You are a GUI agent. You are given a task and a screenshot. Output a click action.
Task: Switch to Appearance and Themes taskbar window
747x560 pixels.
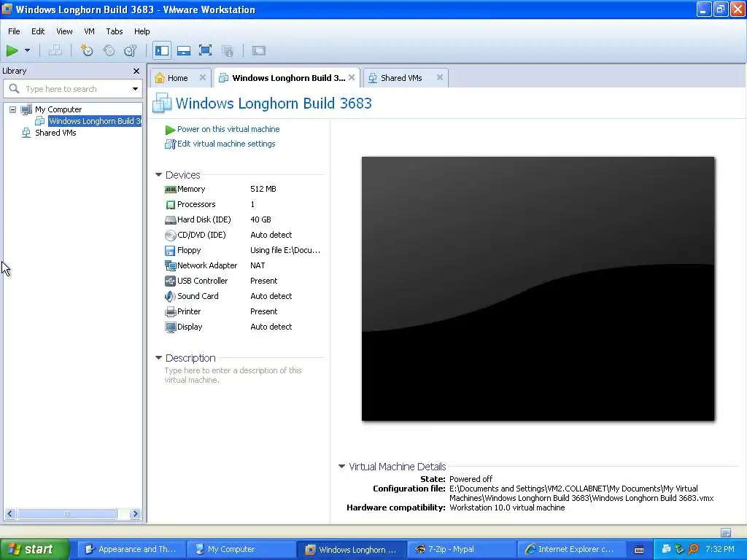(131, 550)
